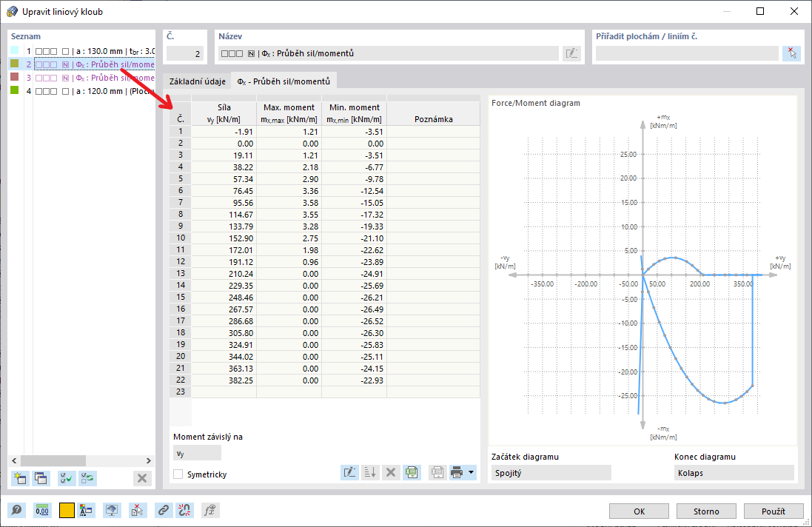Export table to Excel icon
This screenshot has height=527, width=812.
click(x=411, y=472)
